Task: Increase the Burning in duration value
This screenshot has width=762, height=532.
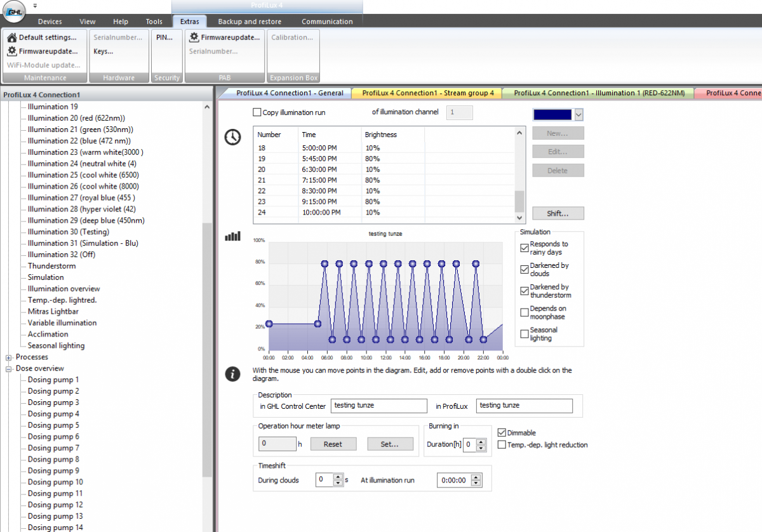Action: coord(483,442)
